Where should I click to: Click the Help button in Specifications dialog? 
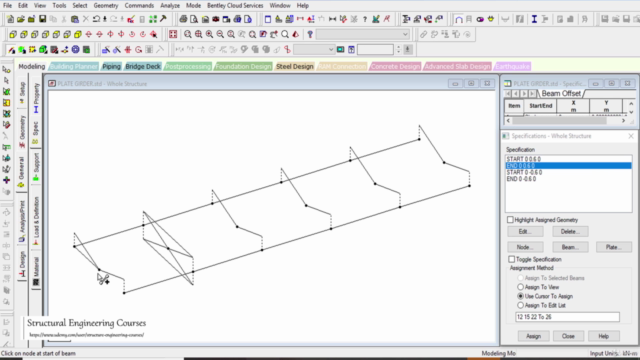click(x=603, y=336)
